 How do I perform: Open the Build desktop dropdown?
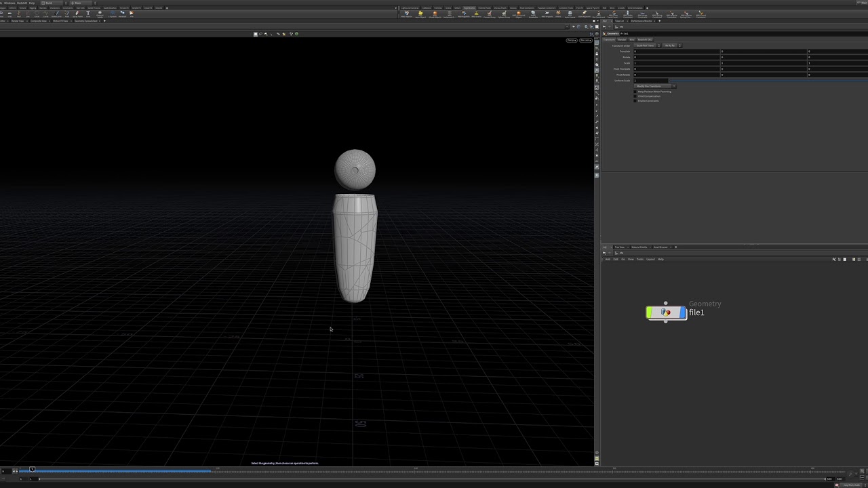(53, 3)
